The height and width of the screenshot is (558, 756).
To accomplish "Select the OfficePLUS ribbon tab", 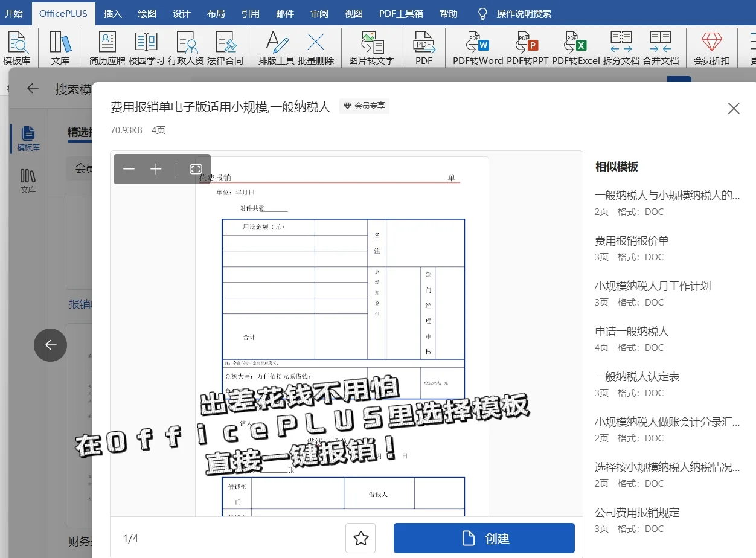I will (63, 13).
